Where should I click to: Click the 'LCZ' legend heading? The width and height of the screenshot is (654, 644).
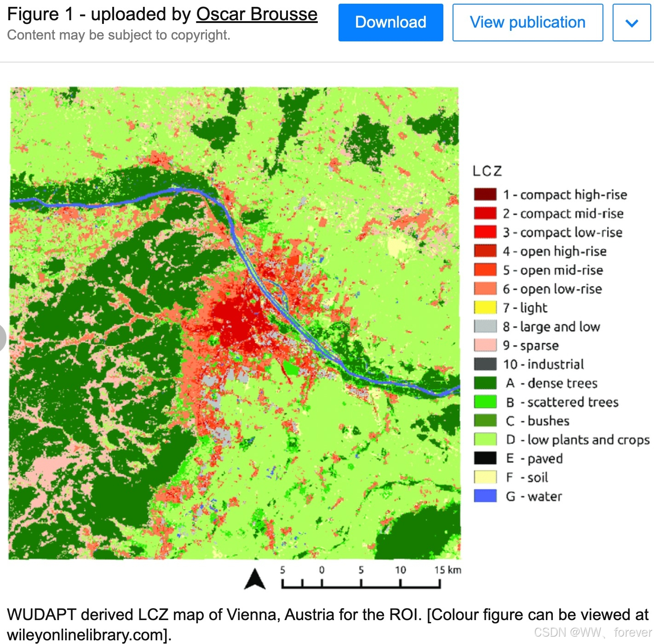487,171
